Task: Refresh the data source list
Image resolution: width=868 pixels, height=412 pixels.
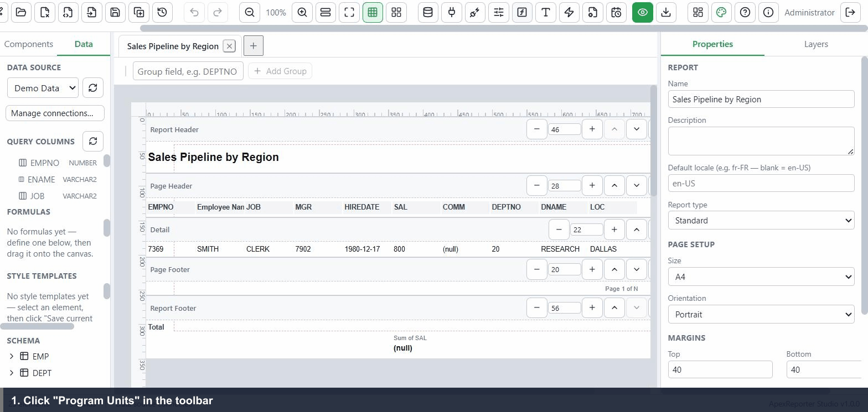Action: click(x=93, y=88)
